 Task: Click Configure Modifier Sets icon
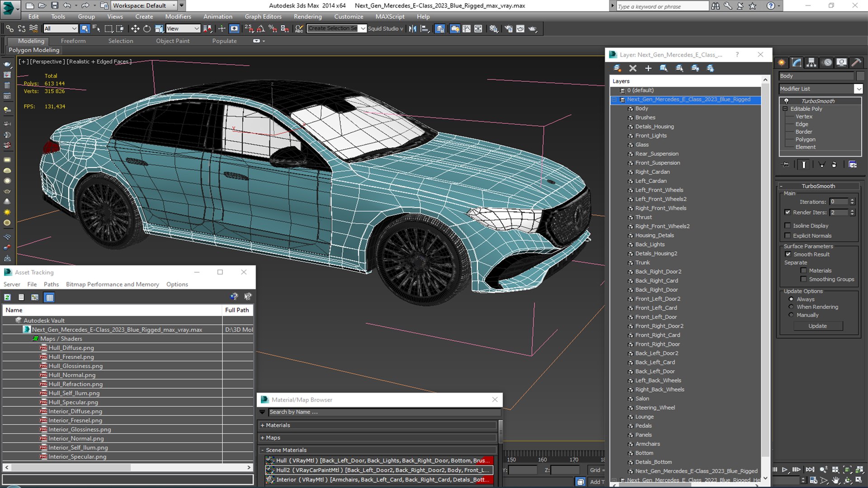click(853, 164)
